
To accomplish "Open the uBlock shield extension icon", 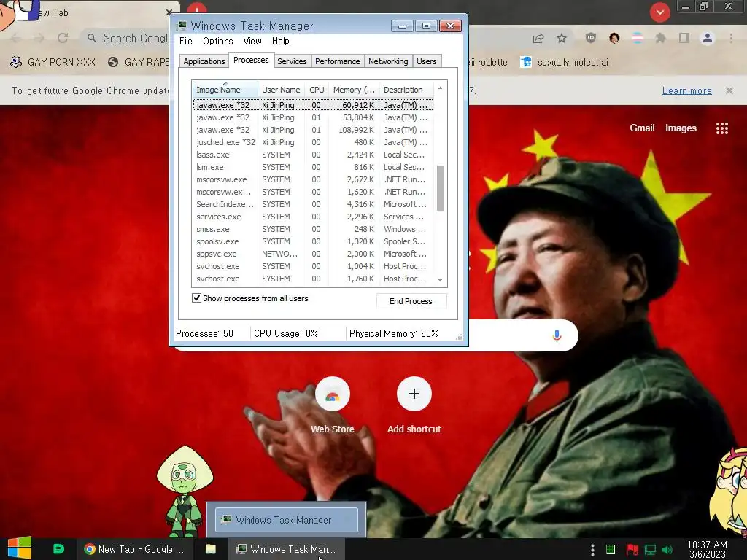I will (x=591, y=38).
